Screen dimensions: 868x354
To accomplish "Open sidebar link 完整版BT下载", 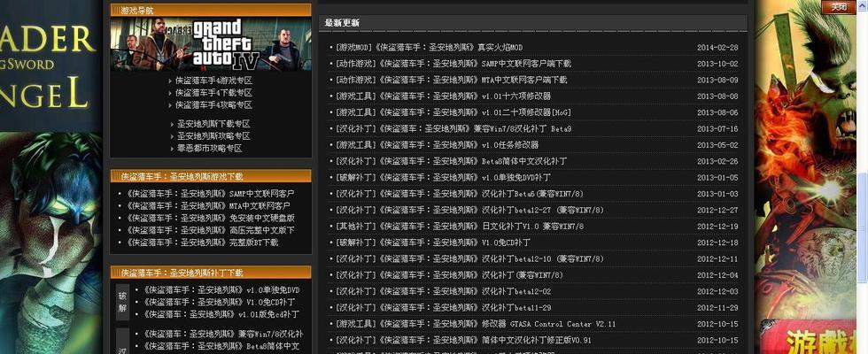I will click(202, 242).
